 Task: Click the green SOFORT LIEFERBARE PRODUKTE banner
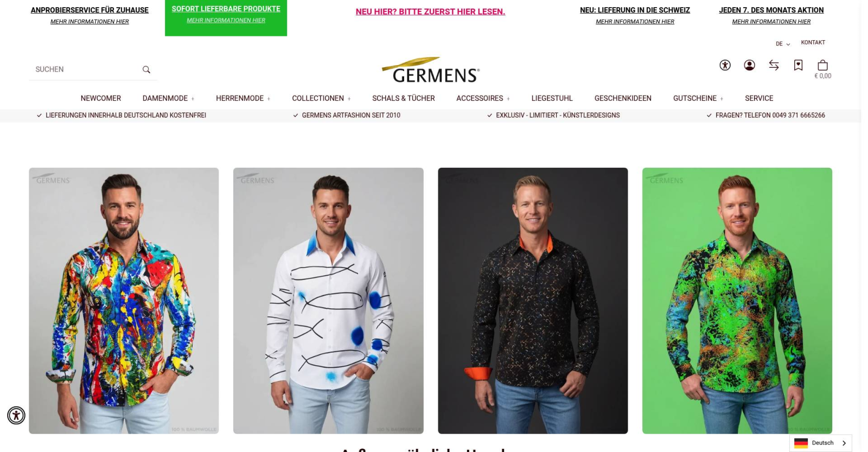point(226,18)
